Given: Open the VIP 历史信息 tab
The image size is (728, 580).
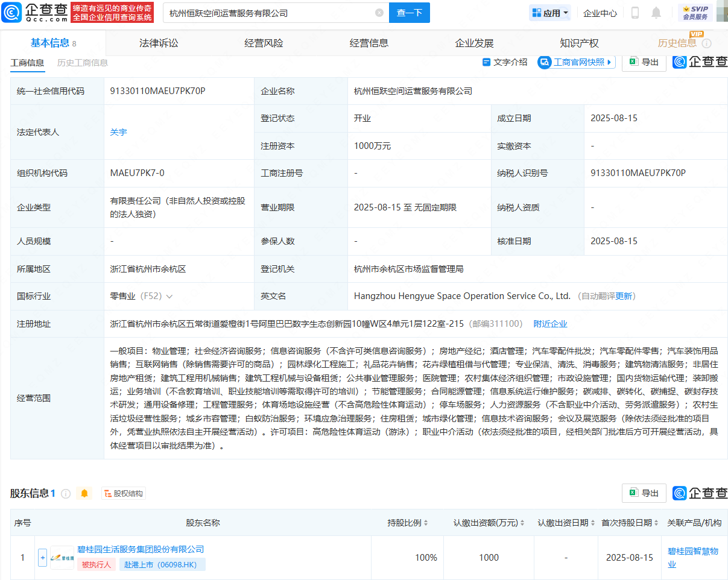Looking at the screenshot, I should (x=677, y=43).
